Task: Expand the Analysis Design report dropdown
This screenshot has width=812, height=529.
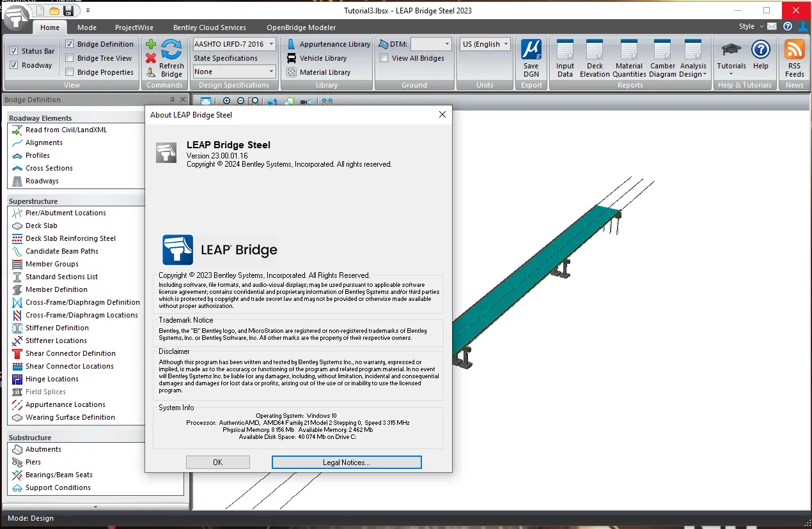Action: point(693,59)
